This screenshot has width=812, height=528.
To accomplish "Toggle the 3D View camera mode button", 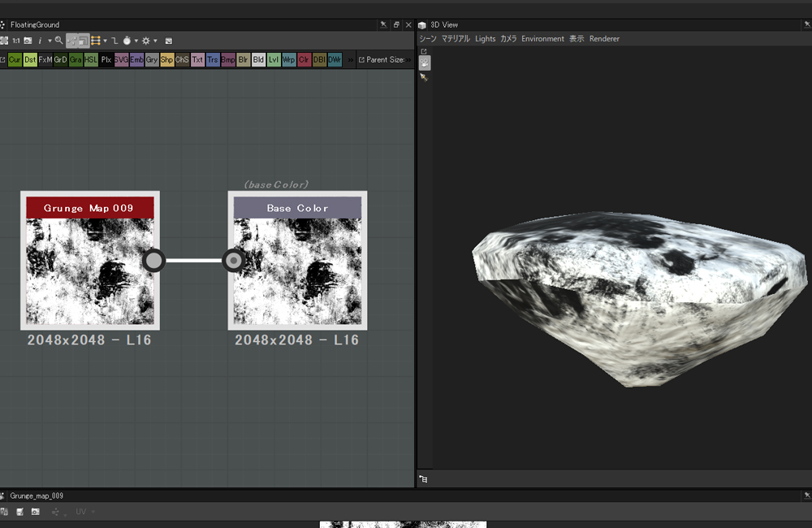I will 425,63.
